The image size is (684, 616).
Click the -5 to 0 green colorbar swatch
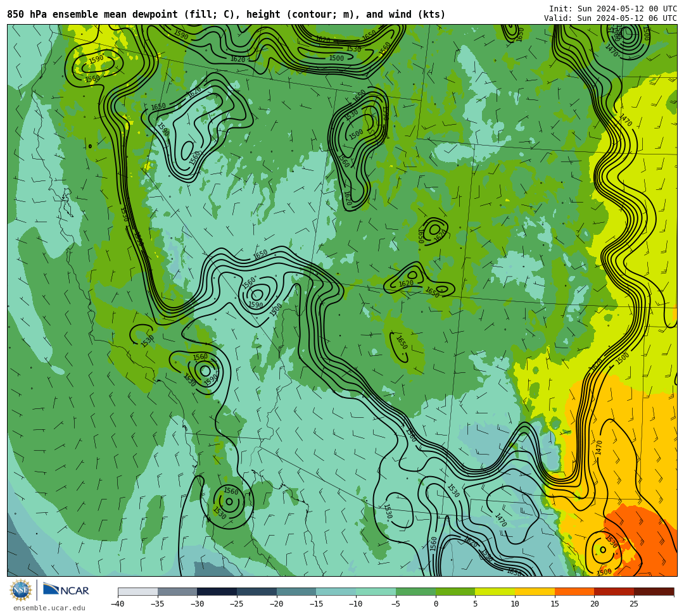coord(415,591)
